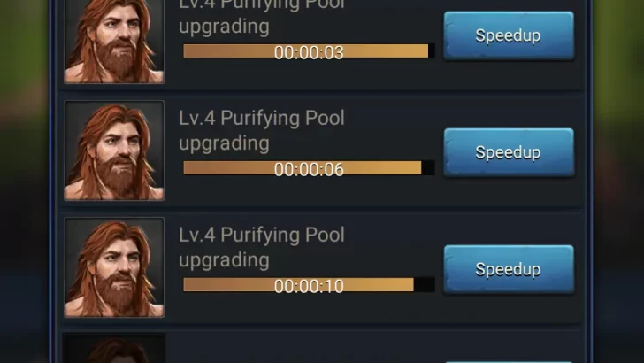
Task: Hit Speedup for the 00:00:06 upgrade
Action: click(x=509, y=152)
